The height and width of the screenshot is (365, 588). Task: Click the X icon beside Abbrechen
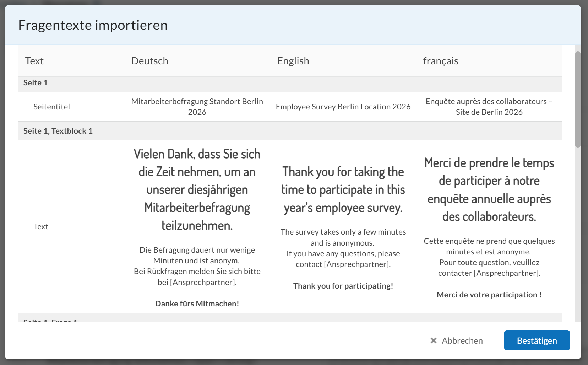(x=434, y=340)
